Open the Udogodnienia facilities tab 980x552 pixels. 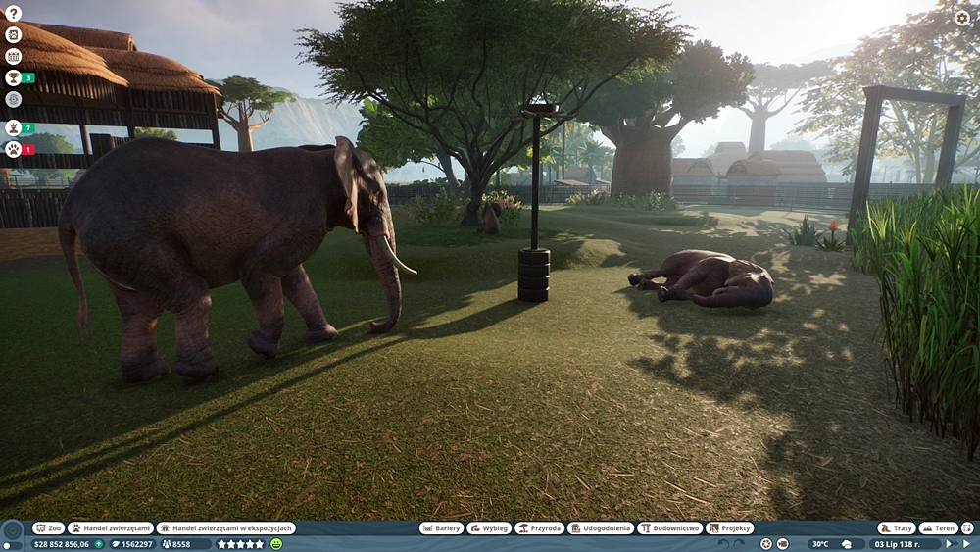601,528
